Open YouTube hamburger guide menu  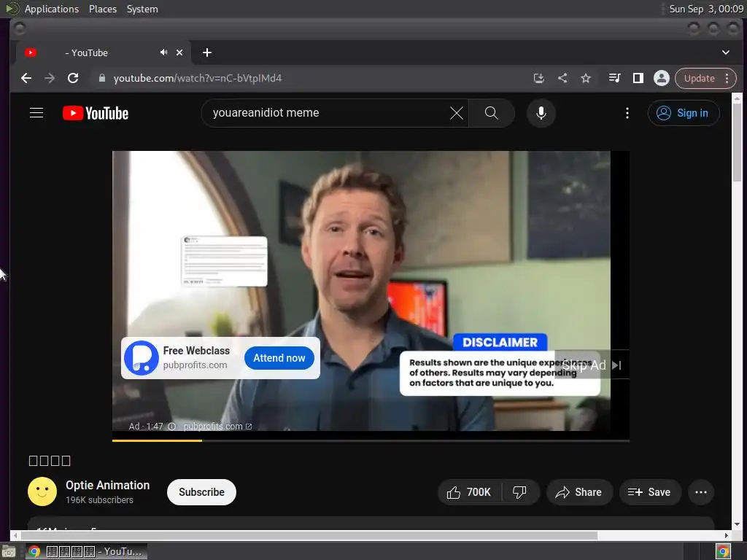(x=36, y=113)
